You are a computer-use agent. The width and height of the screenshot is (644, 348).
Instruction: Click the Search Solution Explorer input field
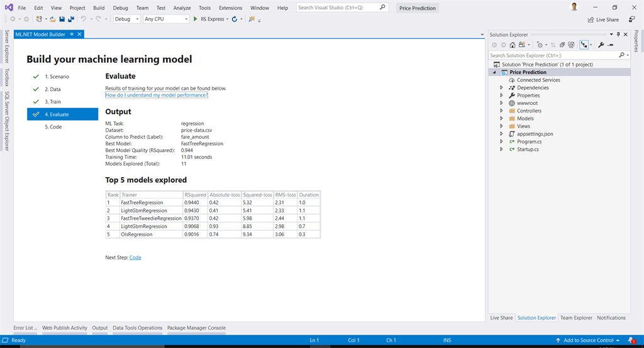(x=553, y=55)
